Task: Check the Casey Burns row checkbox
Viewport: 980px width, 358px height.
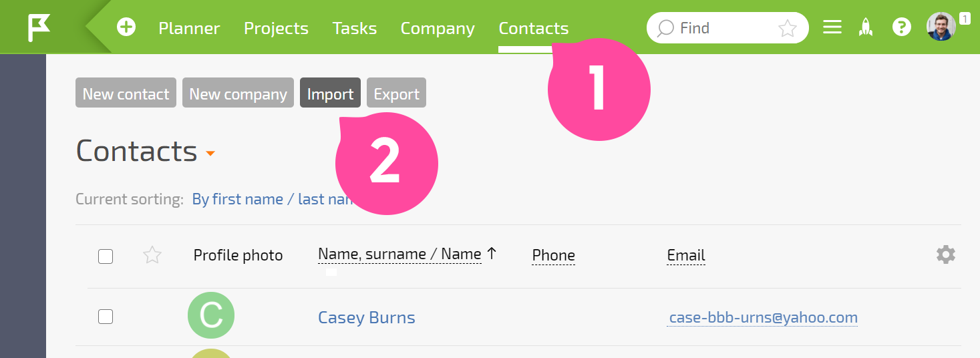Action: click(106, 317)
